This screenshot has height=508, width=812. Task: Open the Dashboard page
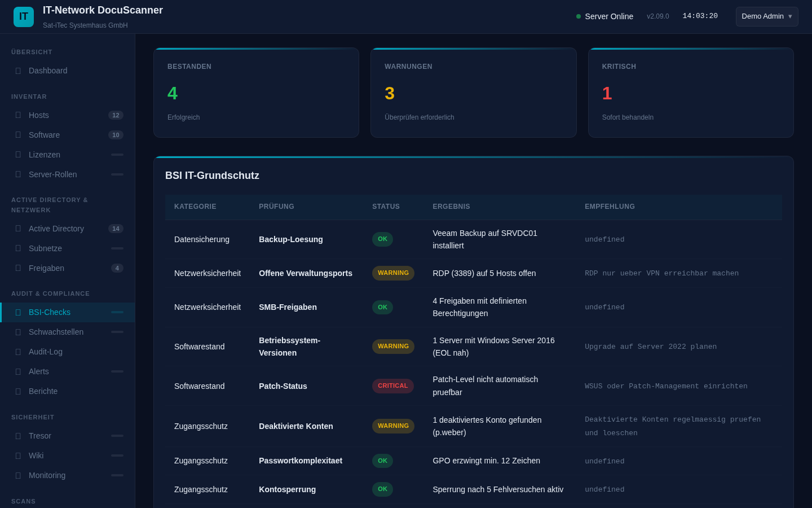point(68,71)
